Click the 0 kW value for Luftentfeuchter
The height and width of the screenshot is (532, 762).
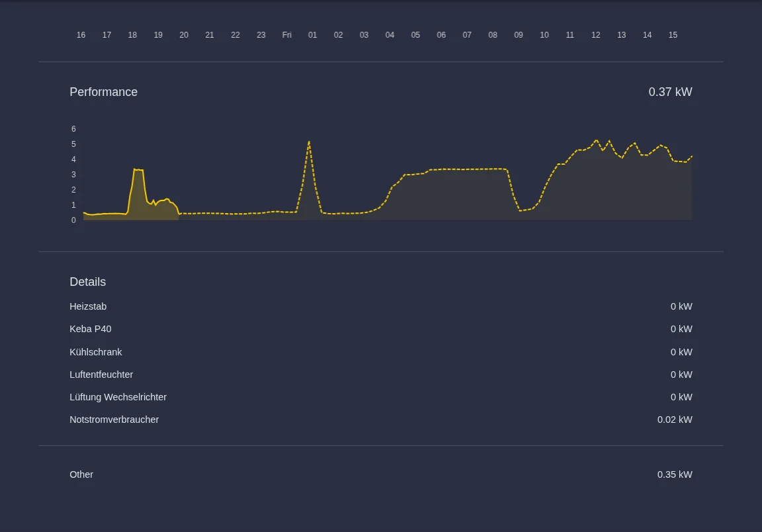click(681, 375)
